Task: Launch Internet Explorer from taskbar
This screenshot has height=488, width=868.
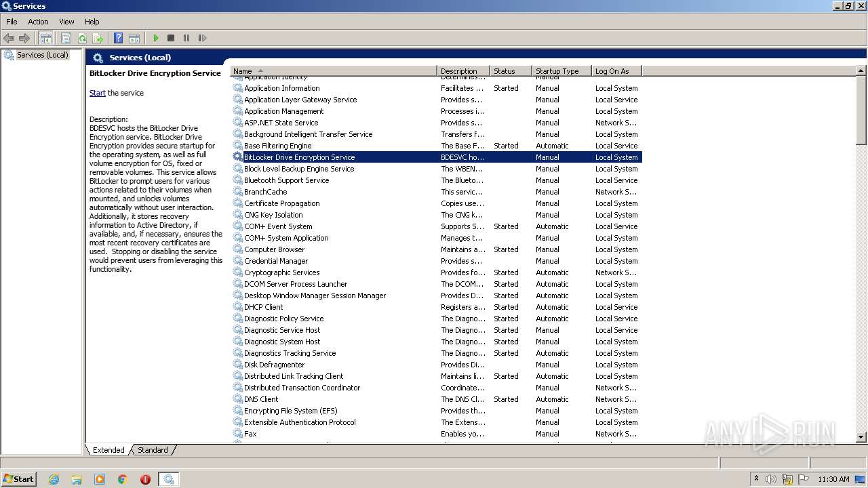Action: tap(54, 479)
